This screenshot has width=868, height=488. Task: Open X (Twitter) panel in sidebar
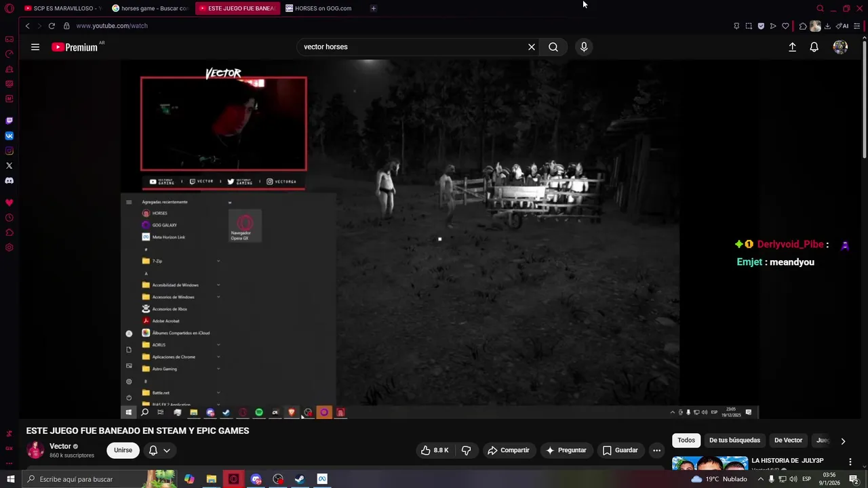pos(9,165)
